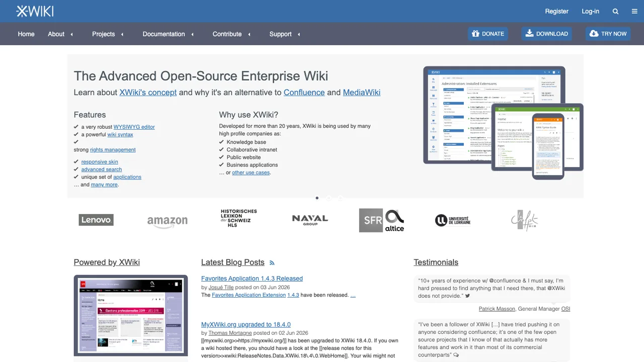
Task: Click the SFR Altice logo
Action: point(381,220)
